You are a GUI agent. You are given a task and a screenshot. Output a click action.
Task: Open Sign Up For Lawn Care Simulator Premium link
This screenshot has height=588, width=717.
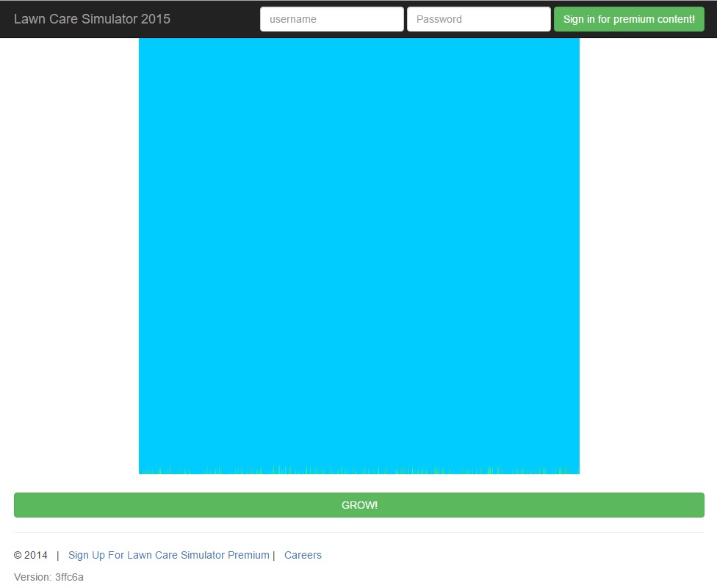coord(169,555)
